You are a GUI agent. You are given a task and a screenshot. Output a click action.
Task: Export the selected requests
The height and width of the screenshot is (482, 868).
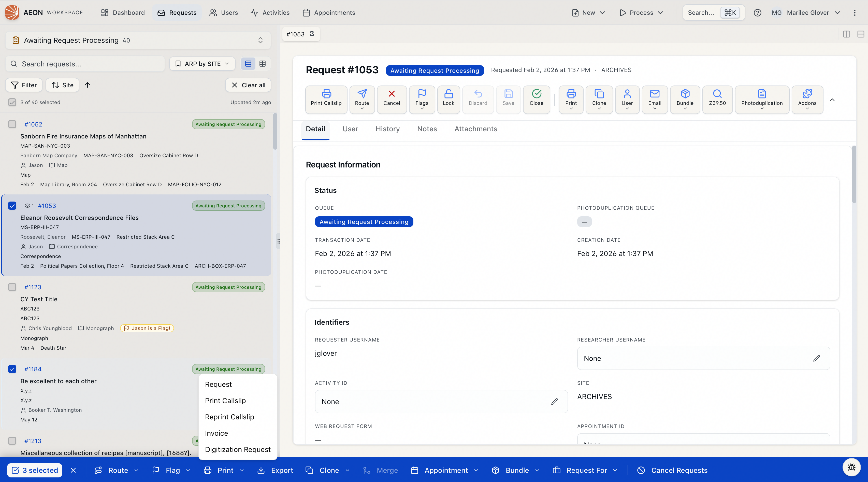[275, 470]
